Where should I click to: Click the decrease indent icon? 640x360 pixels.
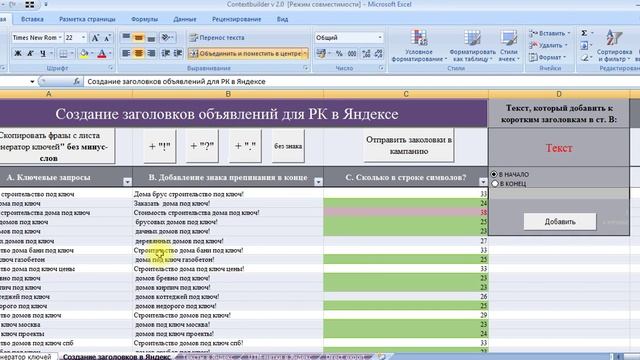tap(165, 53)
